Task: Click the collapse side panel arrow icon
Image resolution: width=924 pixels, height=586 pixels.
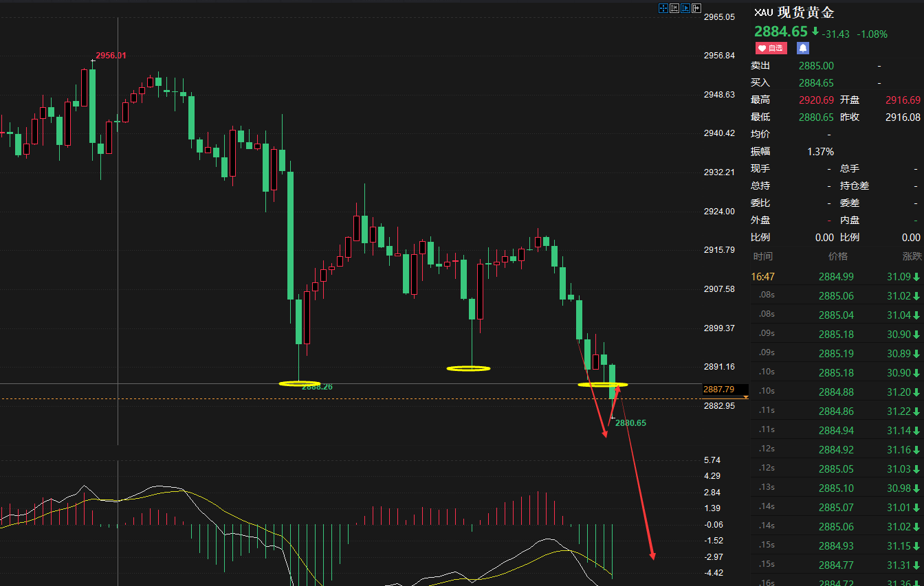Action: click(x=696, y=8)
